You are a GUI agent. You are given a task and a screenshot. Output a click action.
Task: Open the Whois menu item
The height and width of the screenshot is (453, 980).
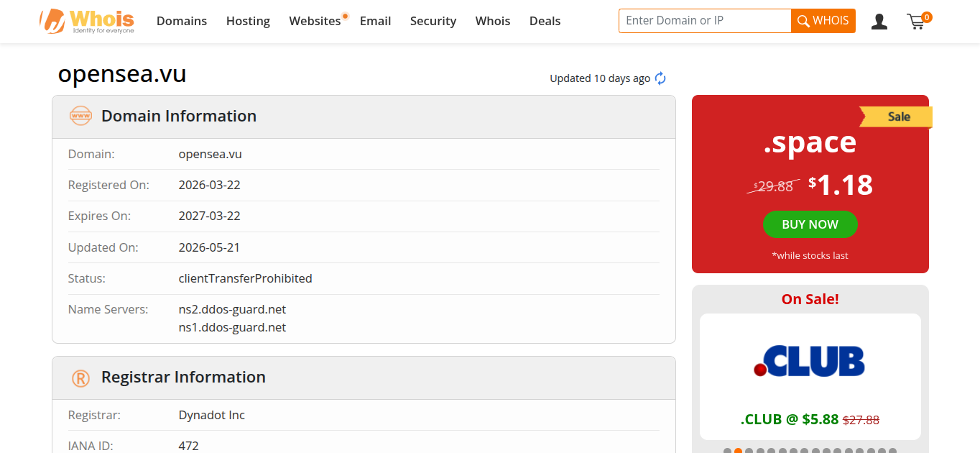click(x=493, y=21)
